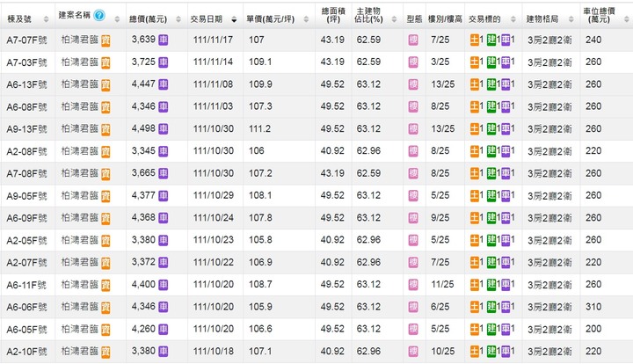Sort by 交易日期 column arrow

[234, 19]
